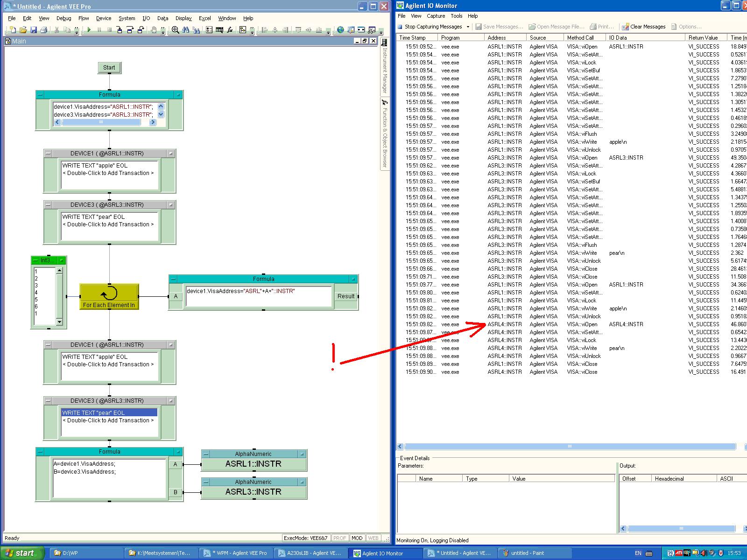Click the Save floppy disk icon
747x560 pixels.
click(34, 30)
